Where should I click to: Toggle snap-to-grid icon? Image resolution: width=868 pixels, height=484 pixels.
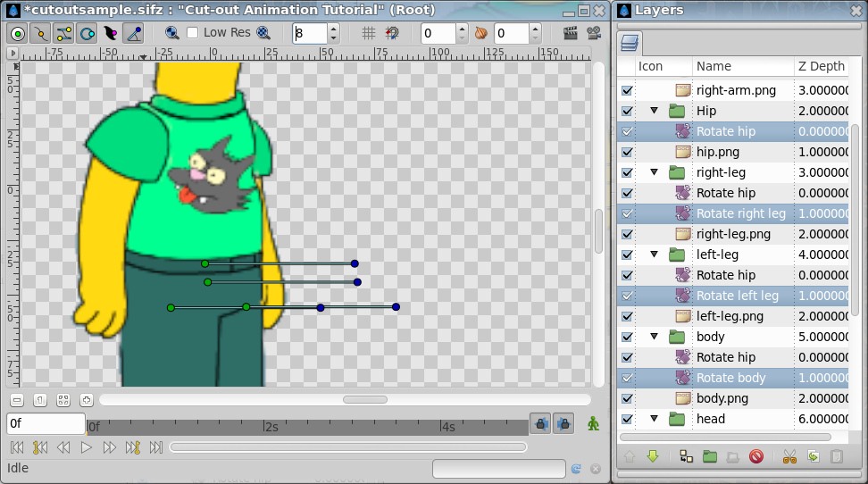pyautogui.click(x=392, y=33)
